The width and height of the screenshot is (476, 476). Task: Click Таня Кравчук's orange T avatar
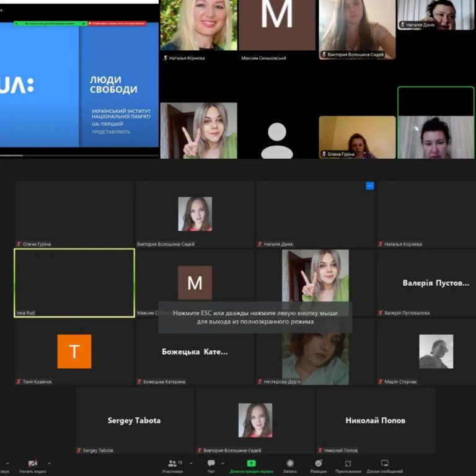pyautogui.click(x=74, y=351)
